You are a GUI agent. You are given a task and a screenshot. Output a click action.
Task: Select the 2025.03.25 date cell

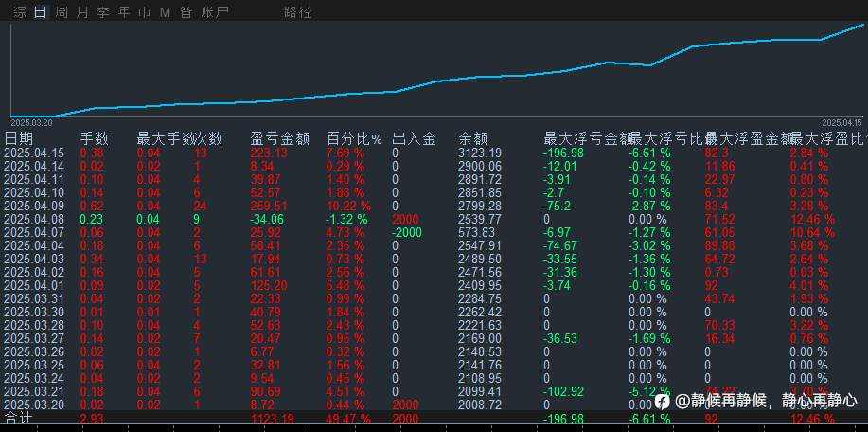(x=34, y=365)
